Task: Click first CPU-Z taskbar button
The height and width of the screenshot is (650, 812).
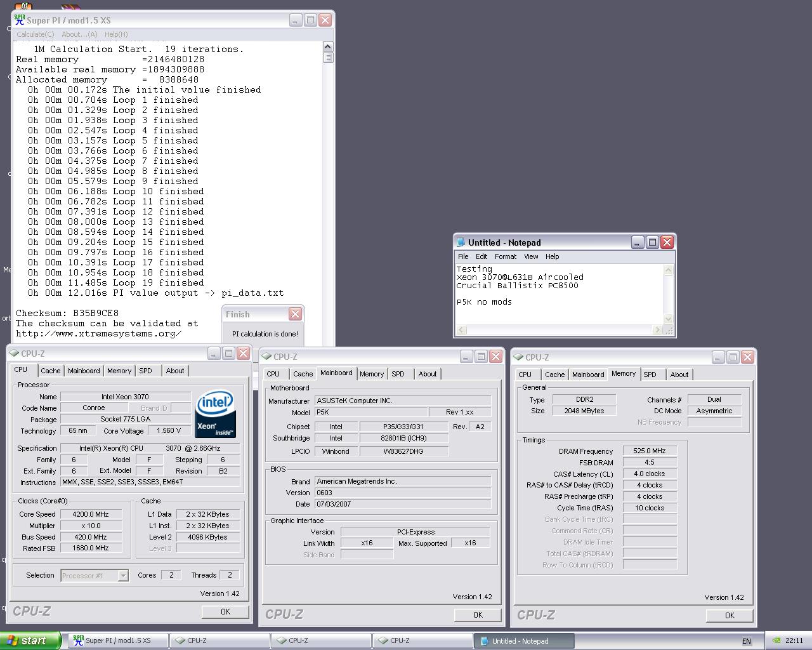Action: [220, 640]
